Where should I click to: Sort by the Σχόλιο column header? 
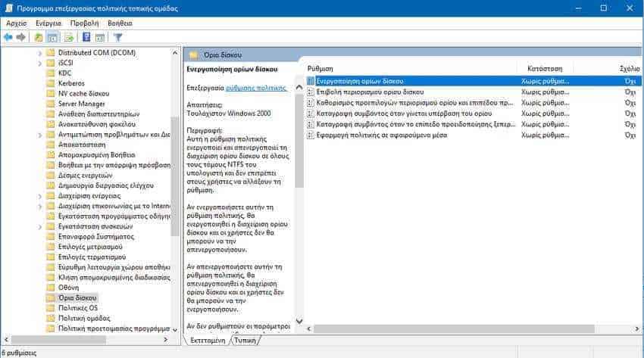point(630,69)
